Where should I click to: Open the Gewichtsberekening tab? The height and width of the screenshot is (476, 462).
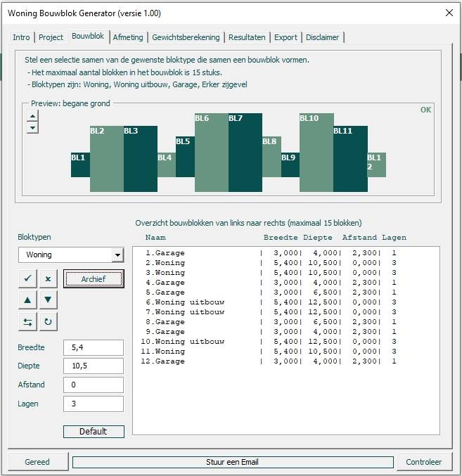tap(186, 37)
